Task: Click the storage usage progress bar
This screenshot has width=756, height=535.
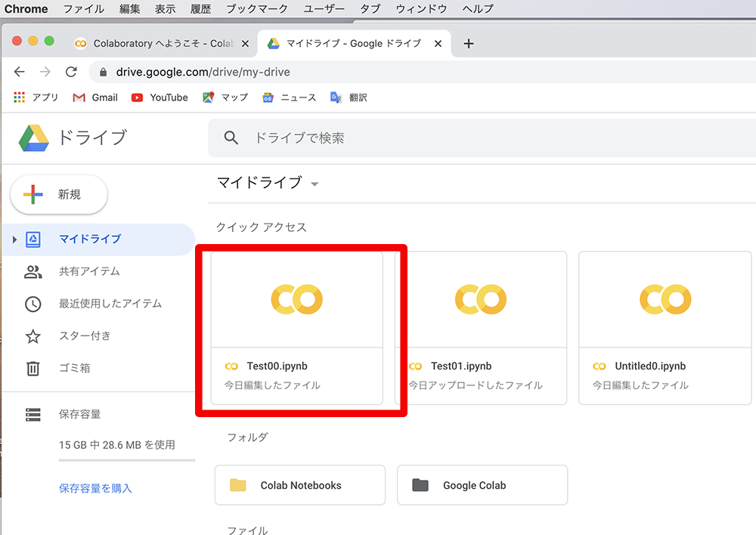Action: tap(126, 461)
